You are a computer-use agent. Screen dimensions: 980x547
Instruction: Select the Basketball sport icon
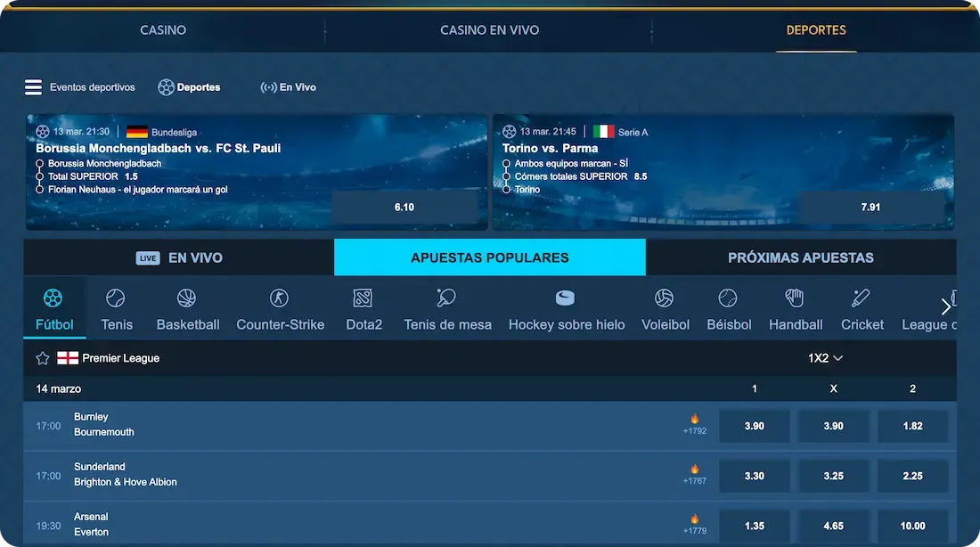point(186,298)
